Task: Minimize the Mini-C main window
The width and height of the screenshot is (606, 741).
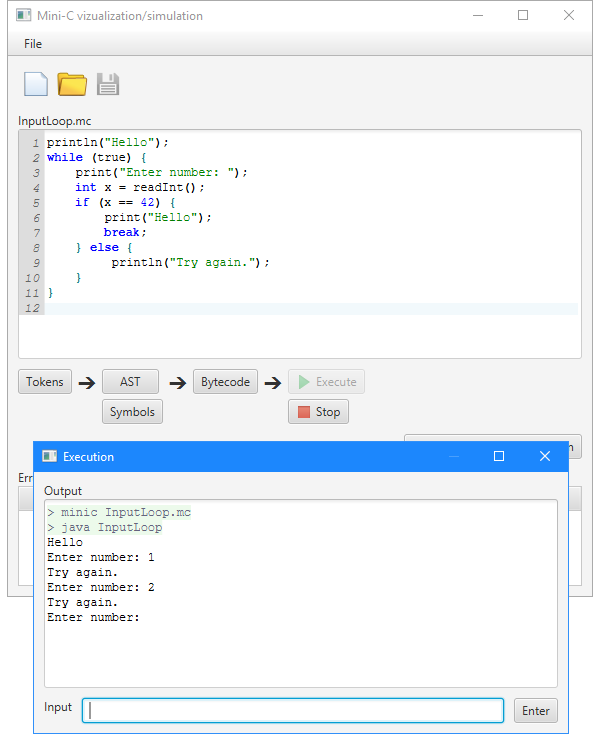Action: (x=478, y=16)
